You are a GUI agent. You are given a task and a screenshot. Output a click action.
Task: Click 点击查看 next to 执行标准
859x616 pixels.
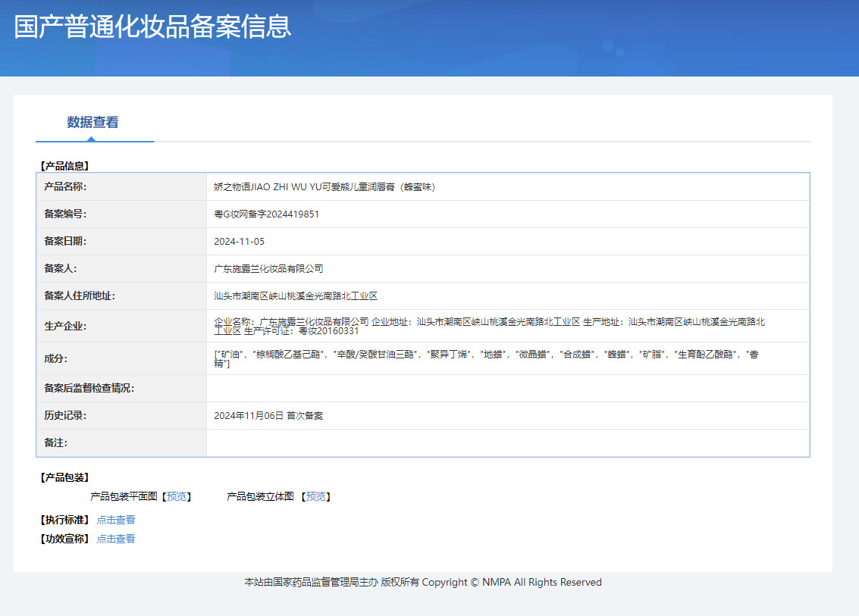(x=116, y=520)
